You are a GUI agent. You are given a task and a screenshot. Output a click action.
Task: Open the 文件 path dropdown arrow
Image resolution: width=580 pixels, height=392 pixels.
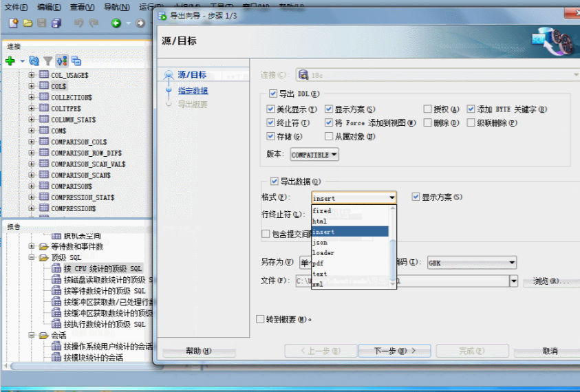(x=513, y=281)
